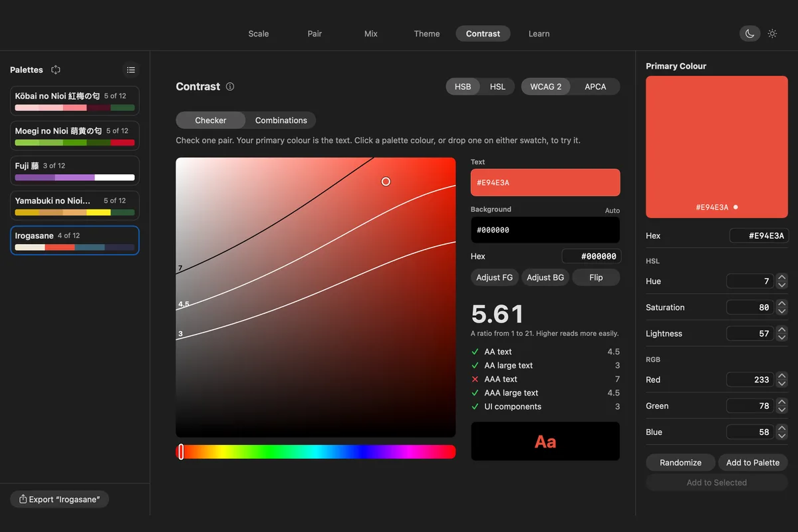This screenshot has height=532, width=798.
Task: Click the 5.61 contrast ratio value
Action: [x=497, y=314]
